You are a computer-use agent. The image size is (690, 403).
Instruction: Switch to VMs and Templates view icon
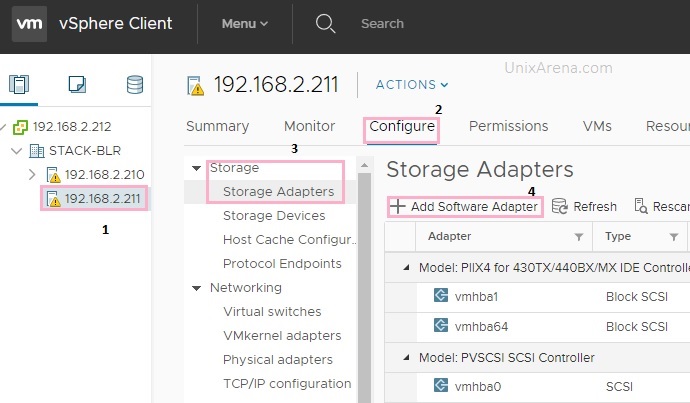[77, 84]
